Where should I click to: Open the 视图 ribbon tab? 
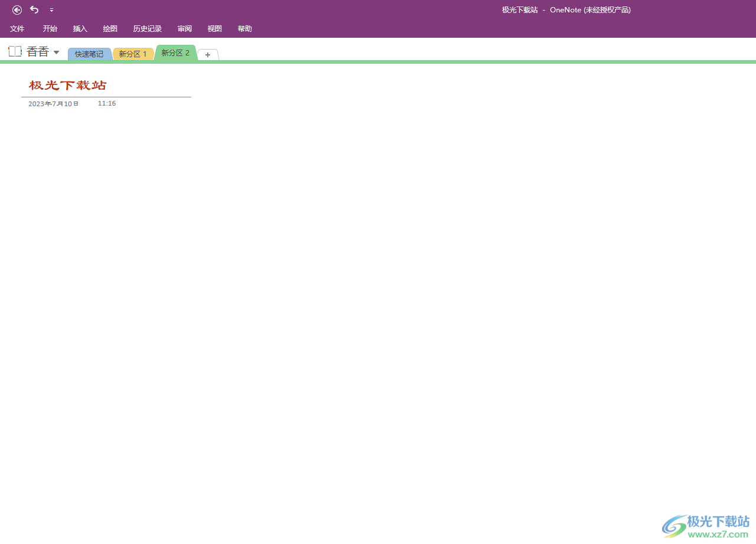pyautogui.click(x=215, y=28)
